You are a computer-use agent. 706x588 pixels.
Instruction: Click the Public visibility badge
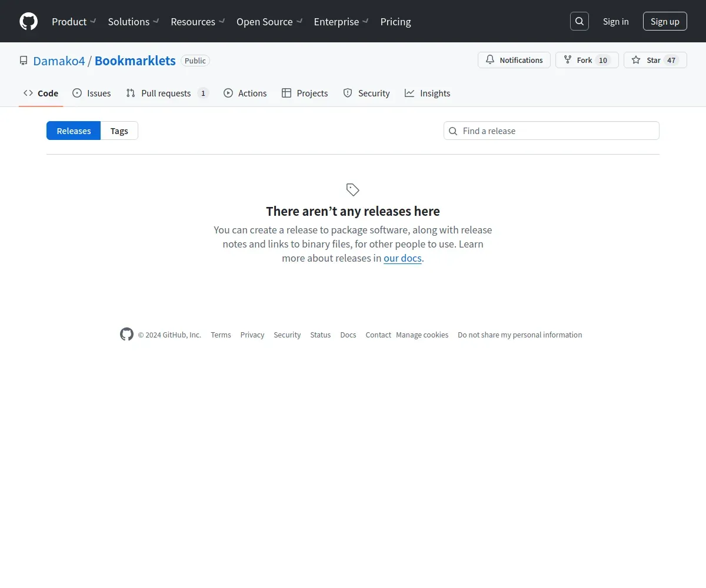pyautogui.click(x=195, y=61)
